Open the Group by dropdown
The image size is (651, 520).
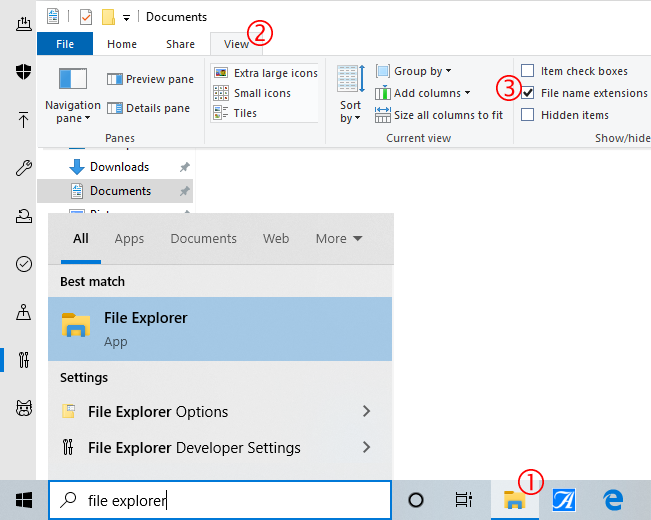(414, 71)
